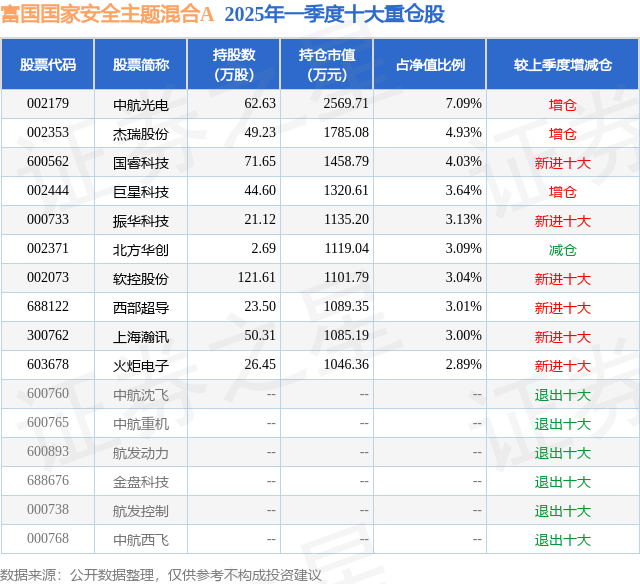Click the 富国国家安全主题混合A title

[108, 14]
